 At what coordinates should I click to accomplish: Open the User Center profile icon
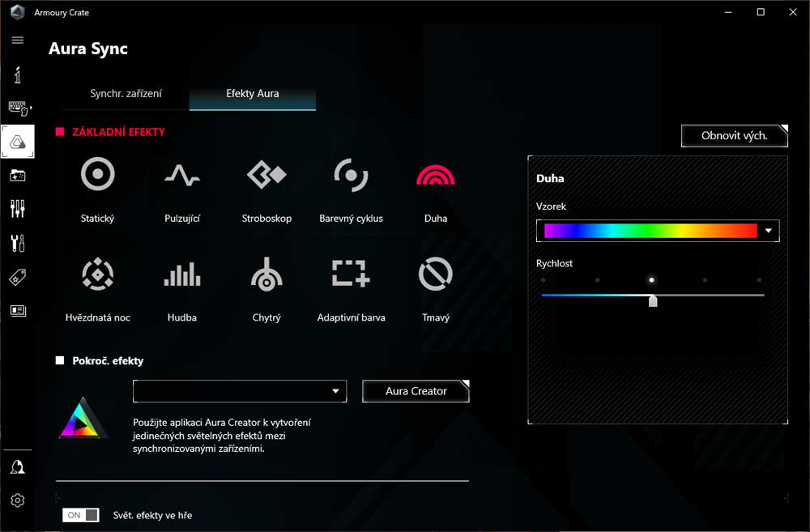[18, 467]
